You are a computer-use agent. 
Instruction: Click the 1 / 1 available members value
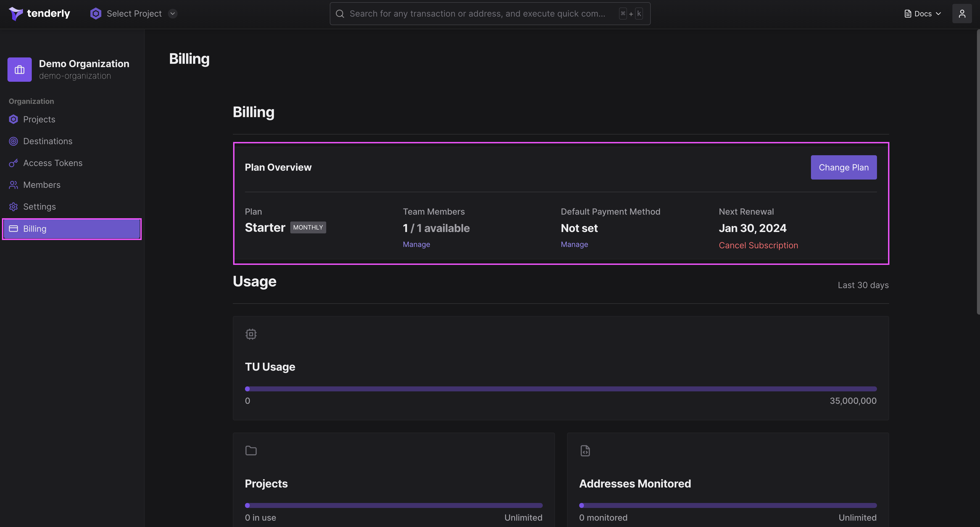(436, 228)
